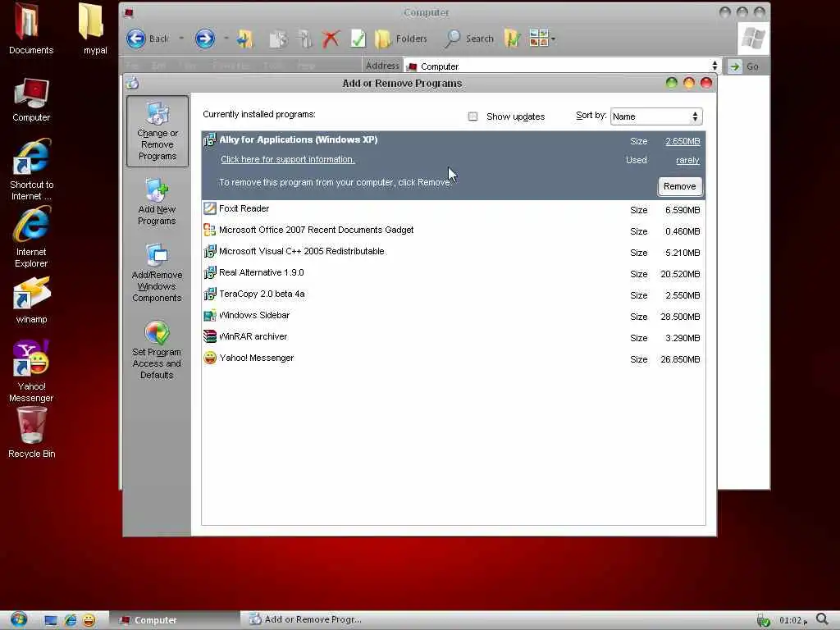Click the Yahoo! Messenger smiley list icon
The width and height of the screenshot is (840, 630).
(210, 358)
